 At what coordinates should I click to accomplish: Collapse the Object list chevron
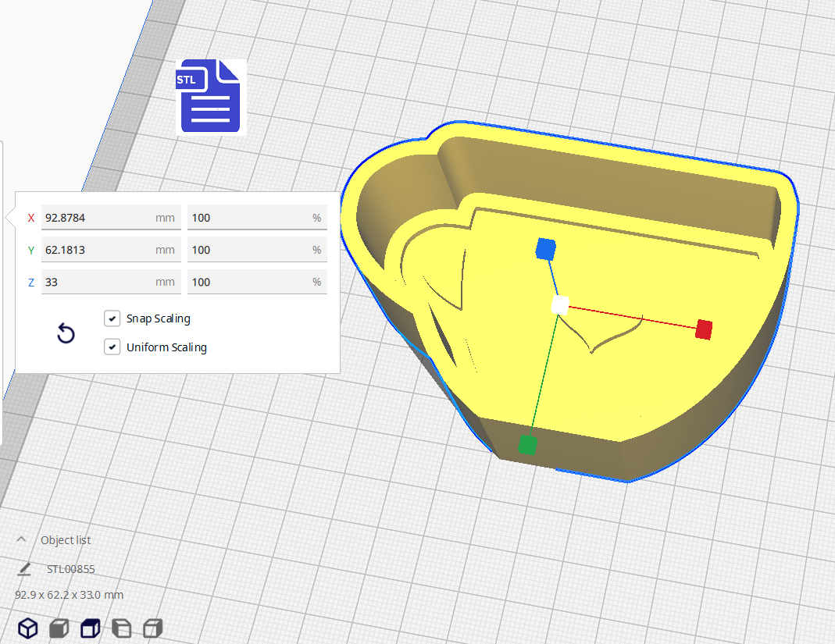click(x=21, y=539)
